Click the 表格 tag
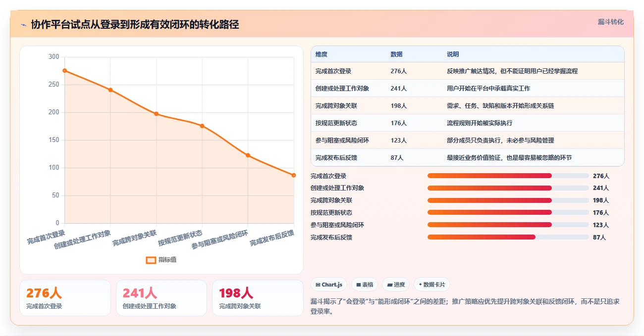This screenshot has height=336, width=644. click(x=365, y=285)
